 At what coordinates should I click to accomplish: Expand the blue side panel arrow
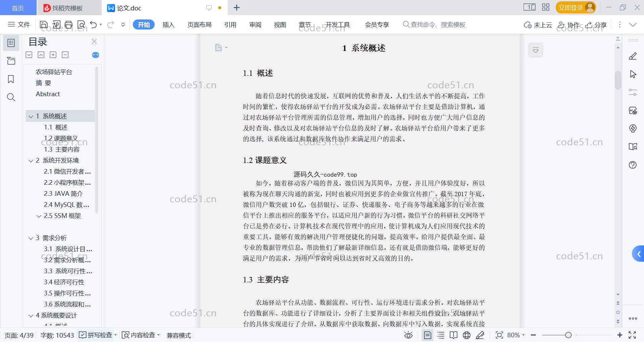click(x=638, y=254)
